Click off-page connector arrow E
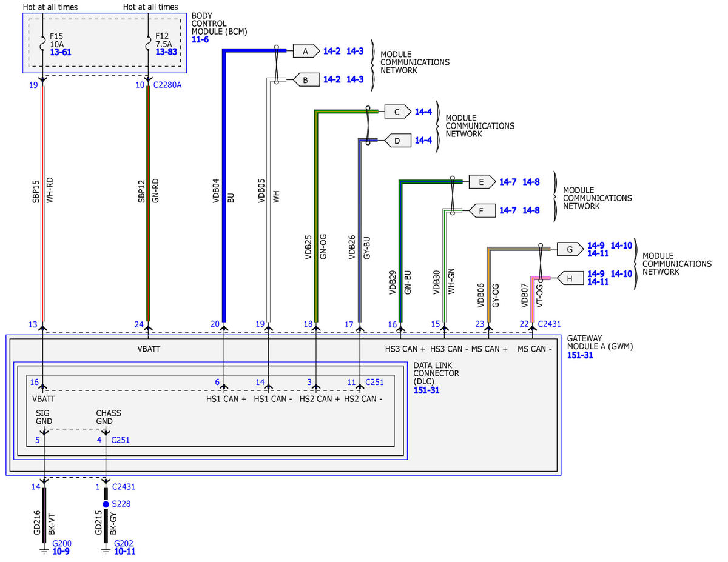Viewport: 728px width, 562px height. [481, 181]
